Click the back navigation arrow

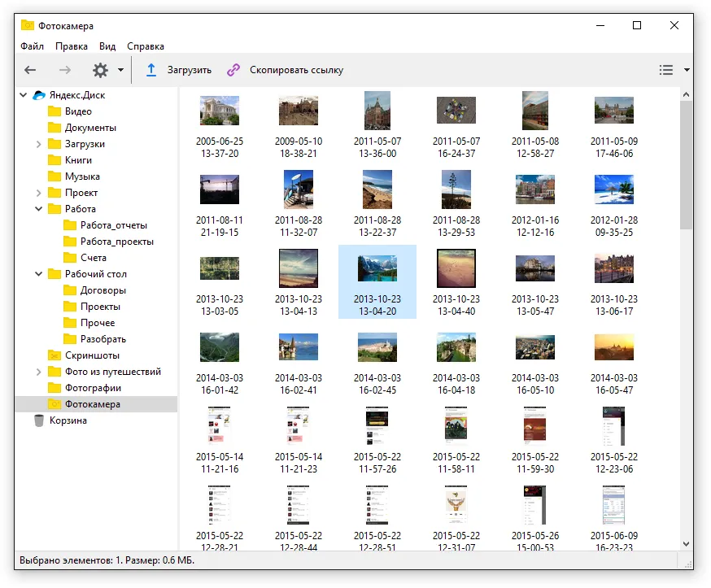tap(30, 70)
